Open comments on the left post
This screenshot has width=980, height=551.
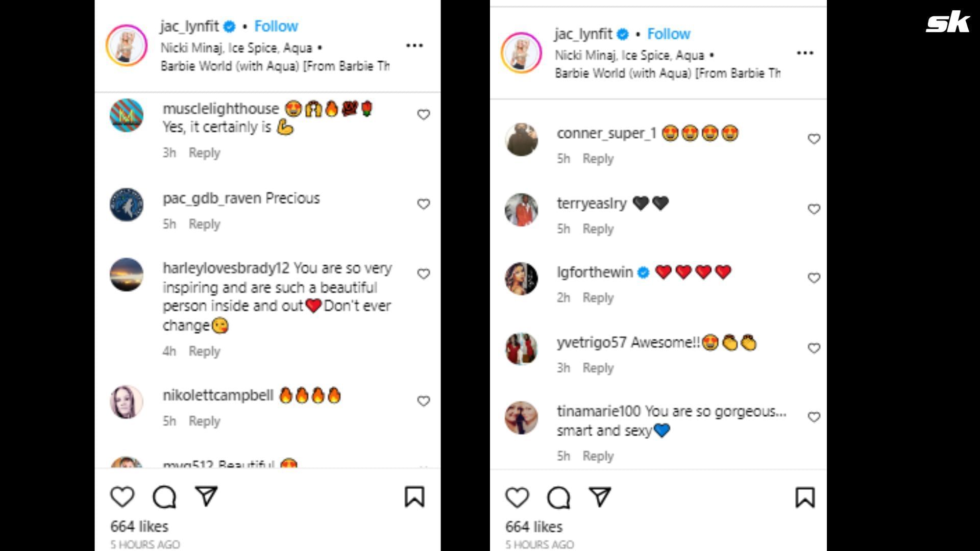click(x=164, y=497)
